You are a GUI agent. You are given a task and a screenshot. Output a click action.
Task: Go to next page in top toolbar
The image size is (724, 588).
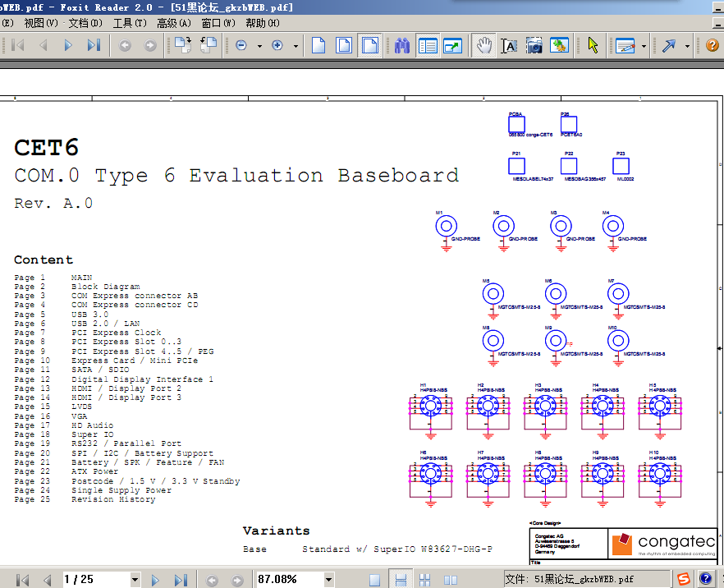68,45
